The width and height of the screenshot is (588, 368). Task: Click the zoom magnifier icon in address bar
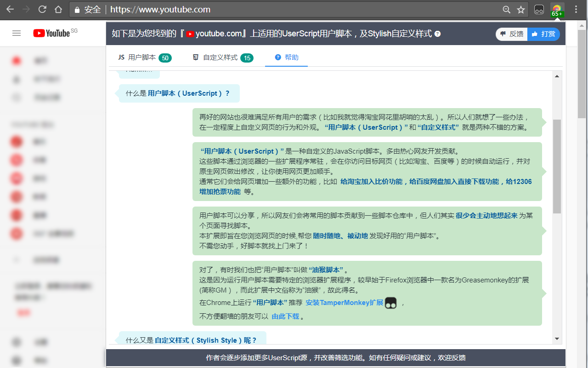[x=506, y=10]
